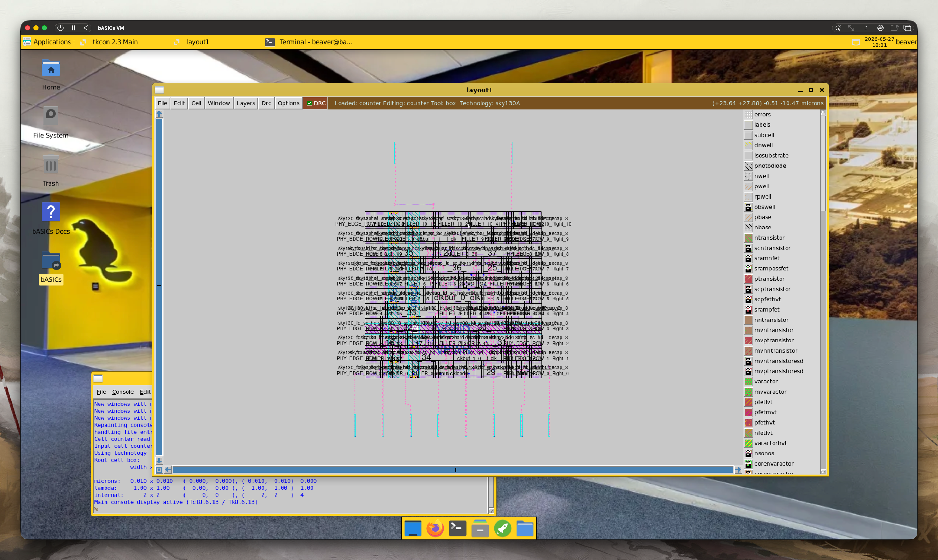938x560 pixels.
Task: Select the labels layer icon
Action: point(748,125)
